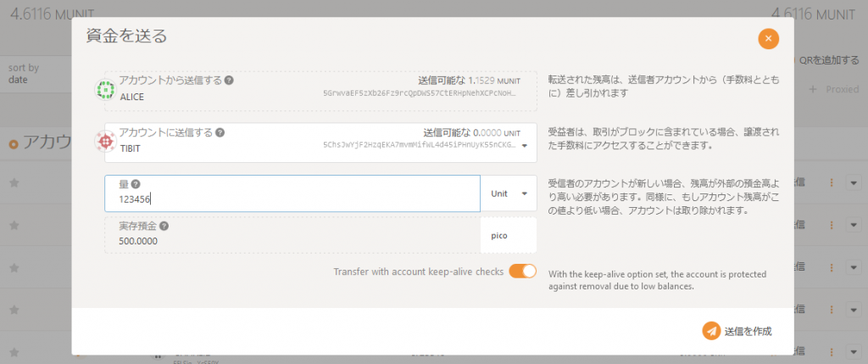Screen dimensions: 868x364
Task: Click help icon beside アカウントから送信する
Action: (x=230, y=81)
